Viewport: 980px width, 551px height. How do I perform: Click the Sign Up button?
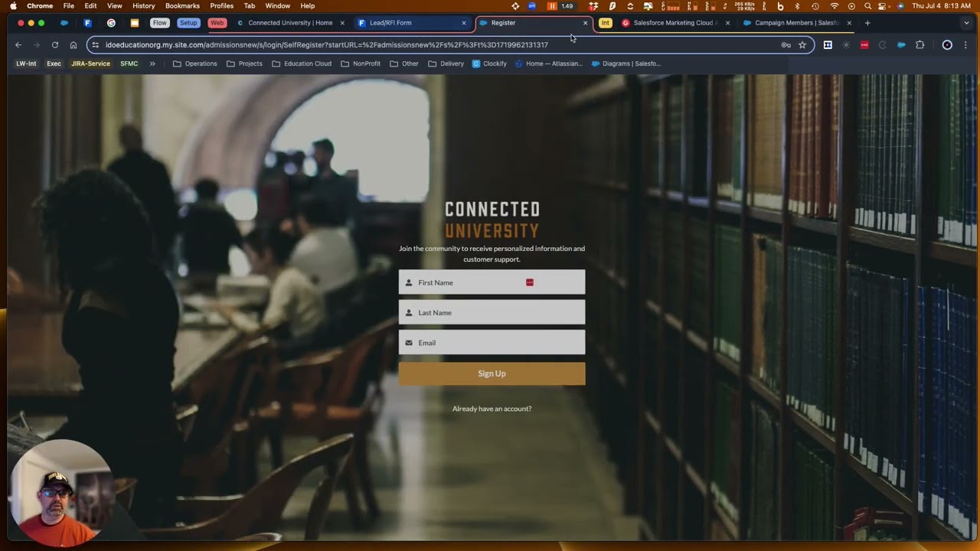click(x=492, y=373)
